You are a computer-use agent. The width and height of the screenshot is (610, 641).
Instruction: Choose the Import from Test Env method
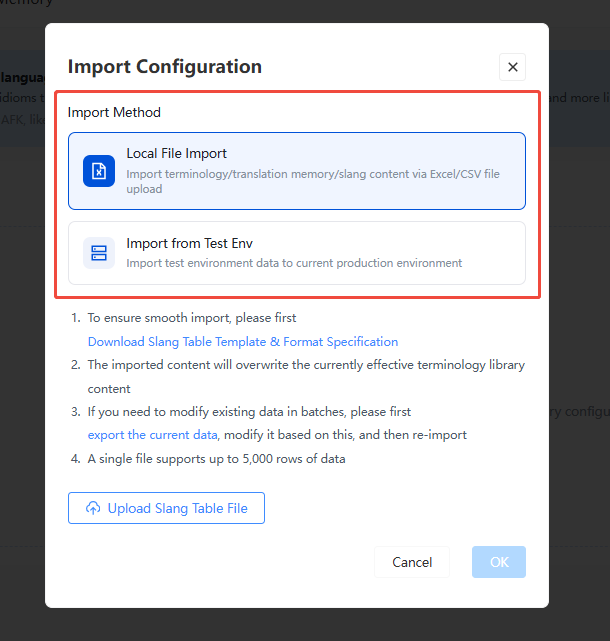tap(297, 253)
